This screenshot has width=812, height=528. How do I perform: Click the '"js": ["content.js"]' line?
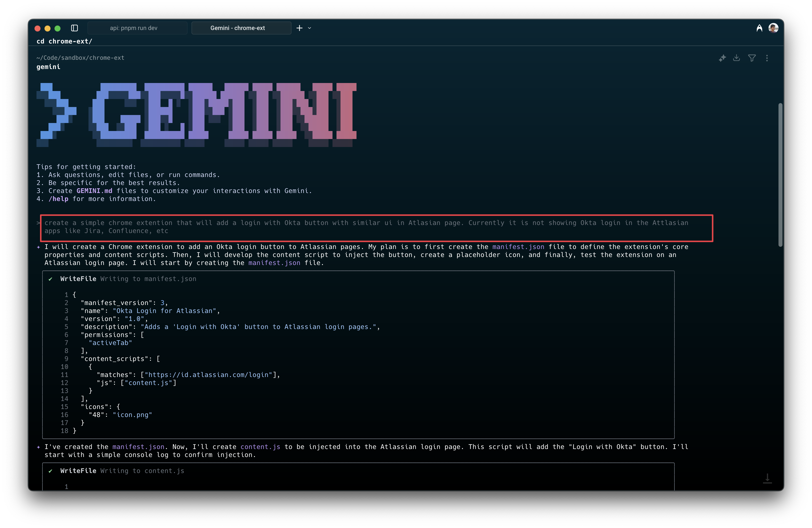click(136, 383)
